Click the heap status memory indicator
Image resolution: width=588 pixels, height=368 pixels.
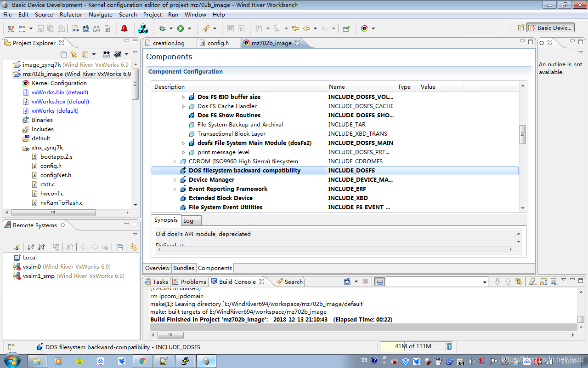412,346
